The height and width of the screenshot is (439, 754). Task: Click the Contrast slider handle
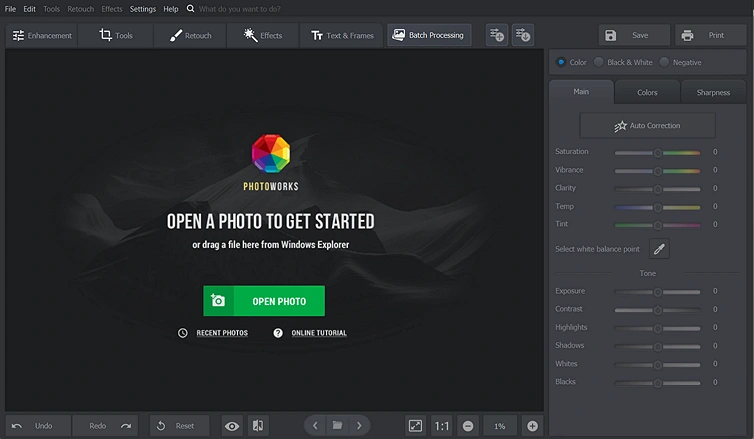[657, 310]
